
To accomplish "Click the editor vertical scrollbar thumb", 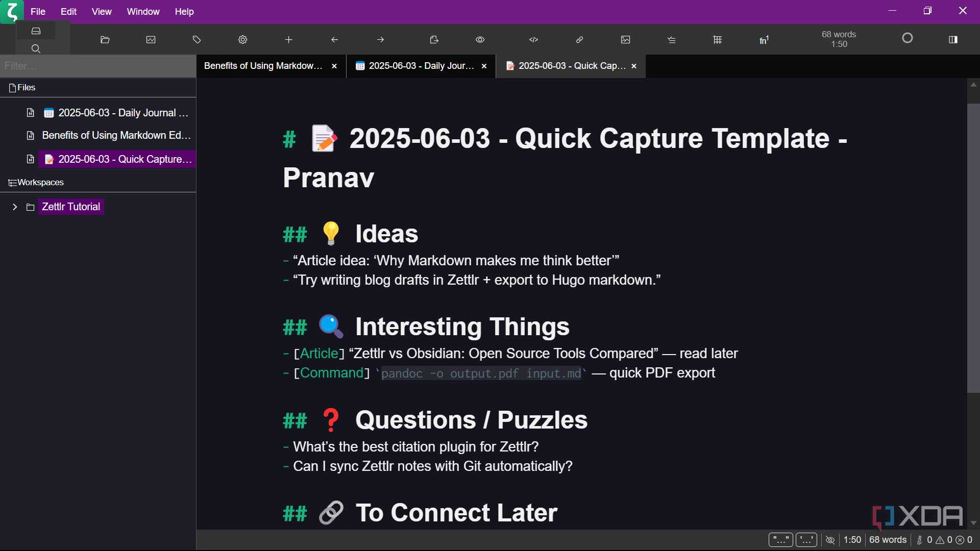I will 973,248.
